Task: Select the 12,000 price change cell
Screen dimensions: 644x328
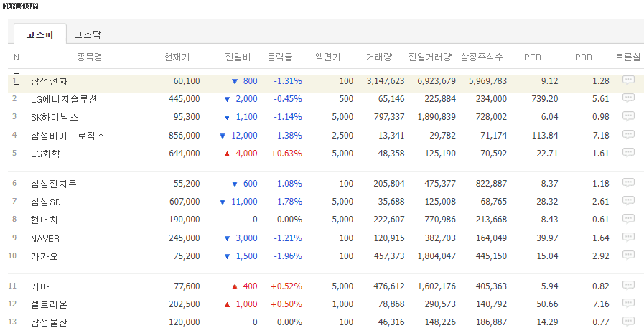Action: tap(244, 136)
